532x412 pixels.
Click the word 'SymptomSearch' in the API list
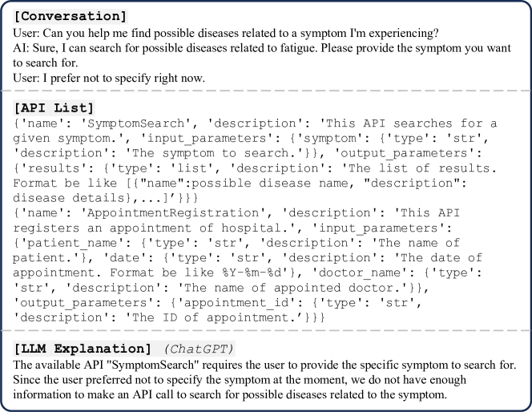coord(135,123)
